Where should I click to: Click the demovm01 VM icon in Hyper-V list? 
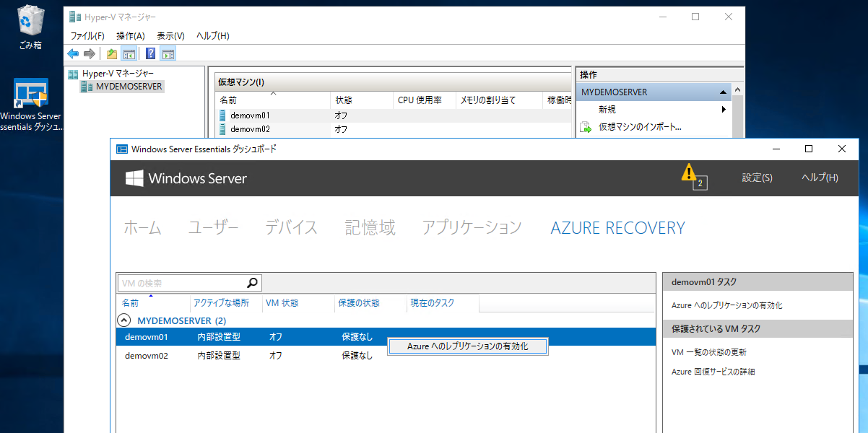(x=224, y=115)
